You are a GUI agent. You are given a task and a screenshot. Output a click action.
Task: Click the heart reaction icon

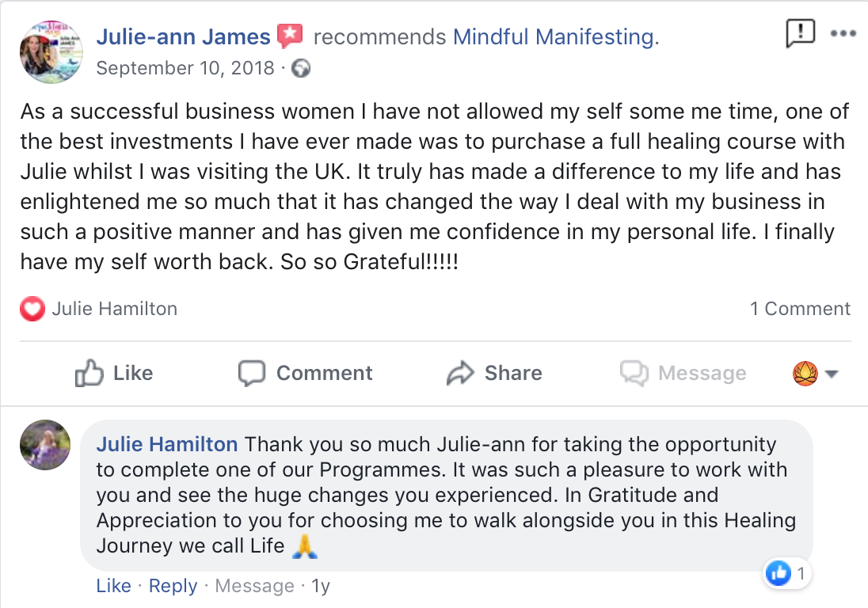pyautogui.click(x=32, y=309)
